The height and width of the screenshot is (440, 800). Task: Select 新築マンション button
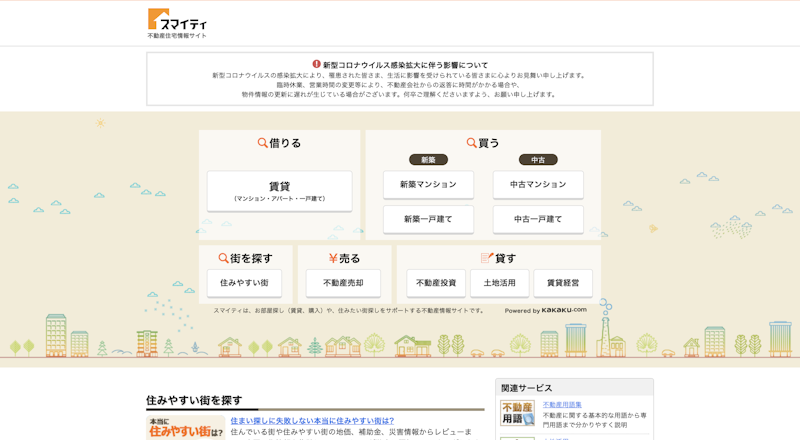point(428,185)
